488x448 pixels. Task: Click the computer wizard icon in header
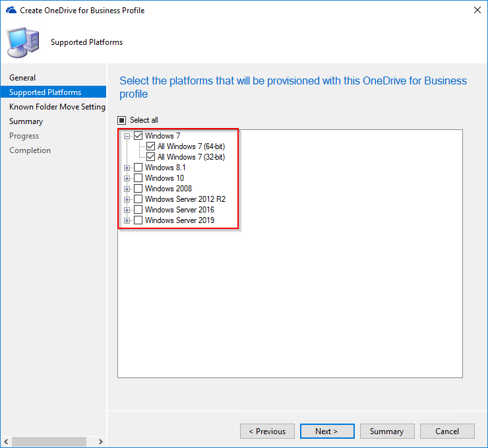pos(23,42)
